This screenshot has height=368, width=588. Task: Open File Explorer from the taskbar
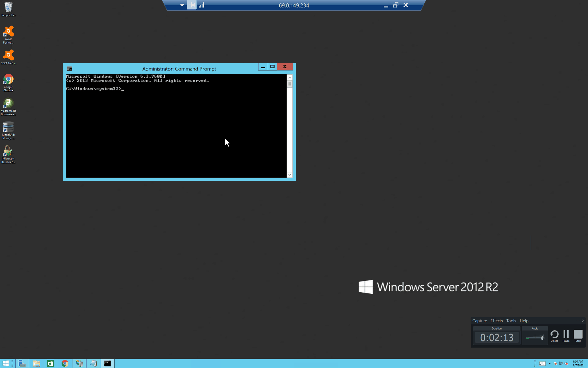(x=36, y=364)
